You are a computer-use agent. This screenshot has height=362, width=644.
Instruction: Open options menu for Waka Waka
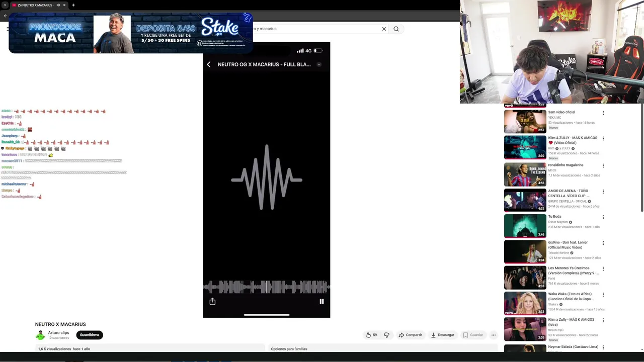(603, 295)
